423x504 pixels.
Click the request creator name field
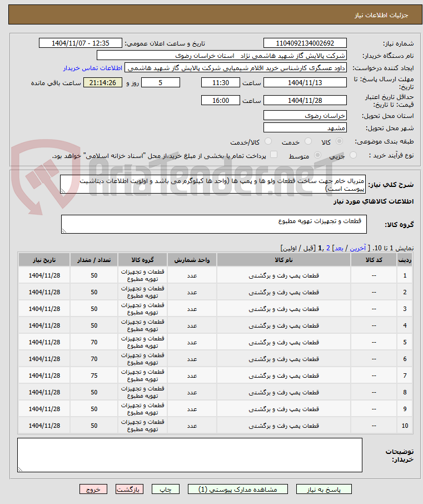236,67
